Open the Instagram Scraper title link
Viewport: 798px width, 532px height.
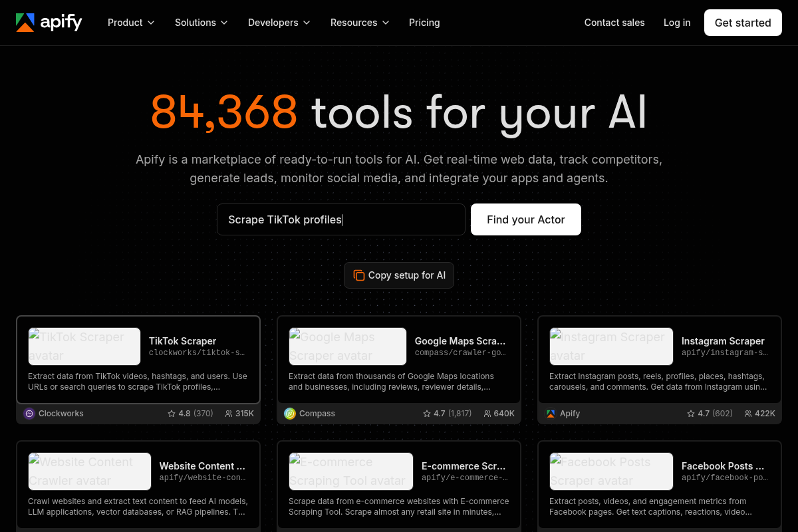click(723, 341)
